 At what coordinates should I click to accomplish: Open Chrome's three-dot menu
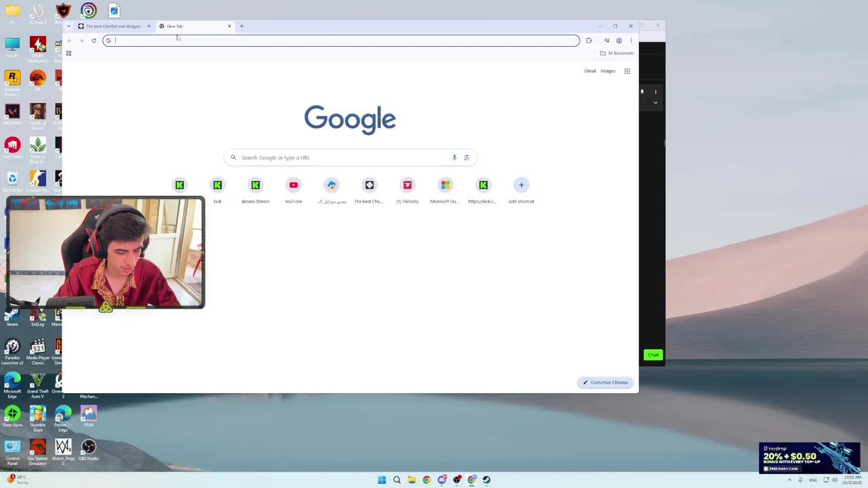click(x=631, y=41)
